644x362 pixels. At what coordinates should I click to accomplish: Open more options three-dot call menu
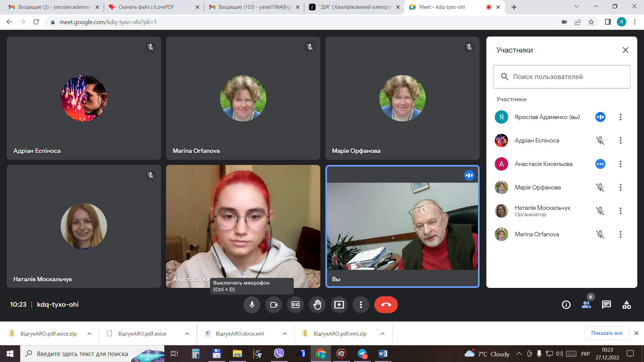click(x=361, y=305)
